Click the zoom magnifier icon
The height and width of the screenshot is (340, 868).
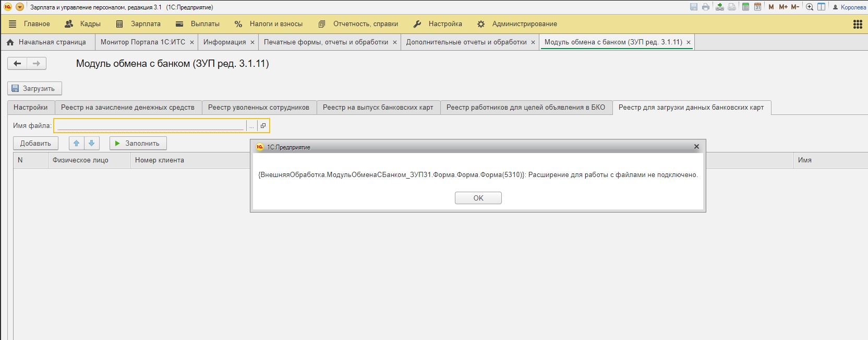[810, 7]
